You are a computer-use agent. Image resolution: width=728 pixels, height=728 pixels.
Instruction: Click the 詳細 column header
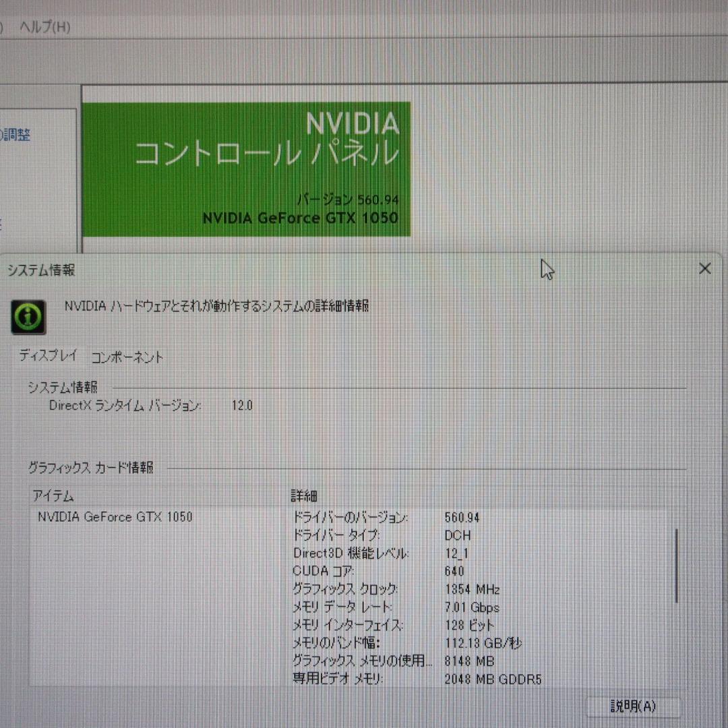pyautogui.click(x=303, y=496)
